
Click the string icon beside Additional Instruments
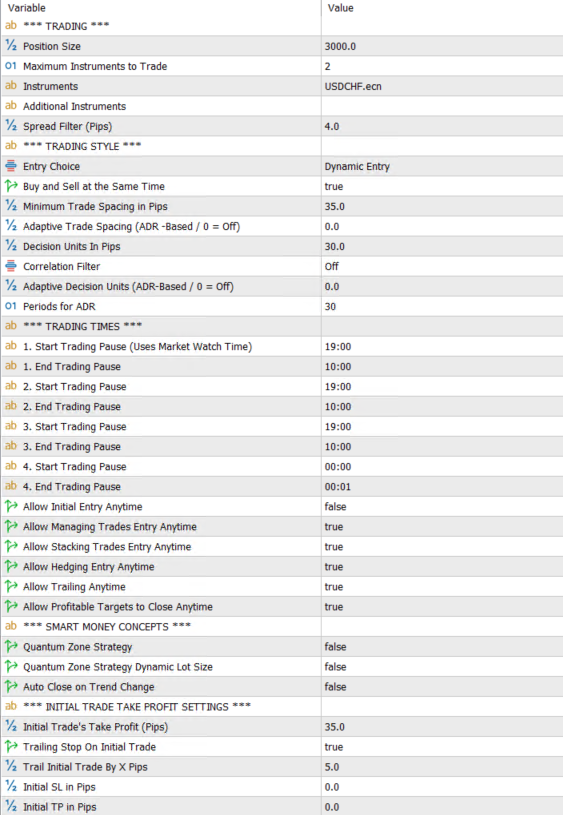pyautogui.click(x=11, y=106)
